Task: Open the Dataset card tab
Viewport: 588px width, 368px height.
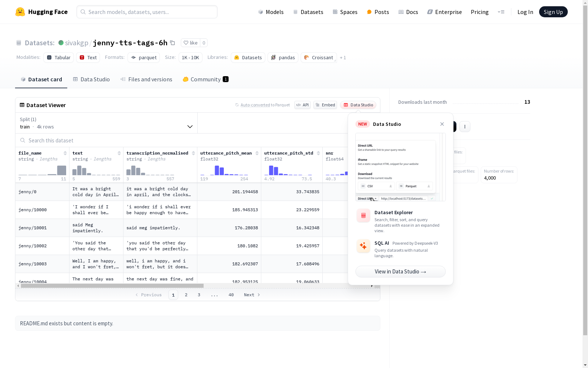Action: click(x=41, y=79)
